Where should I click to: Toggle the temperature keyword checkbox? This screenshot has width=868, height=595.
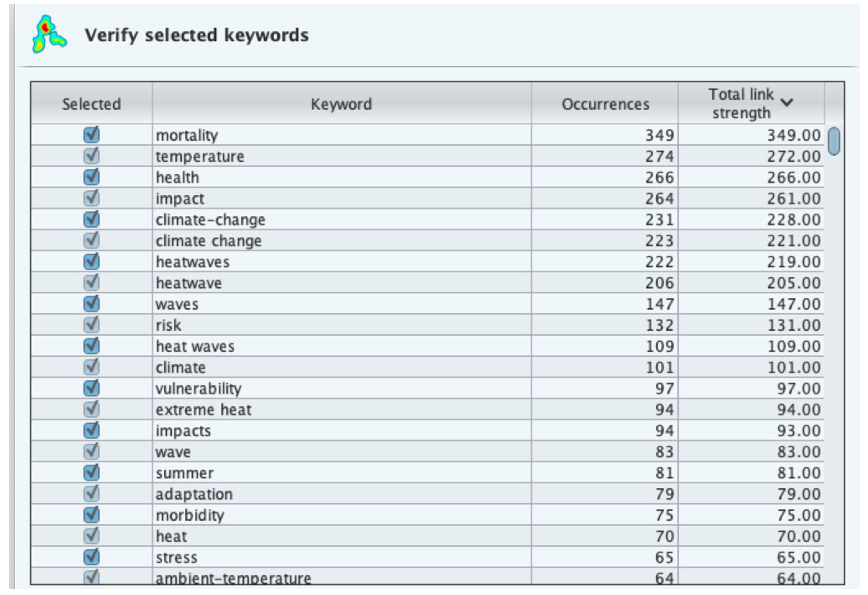(x=91, y=156)
